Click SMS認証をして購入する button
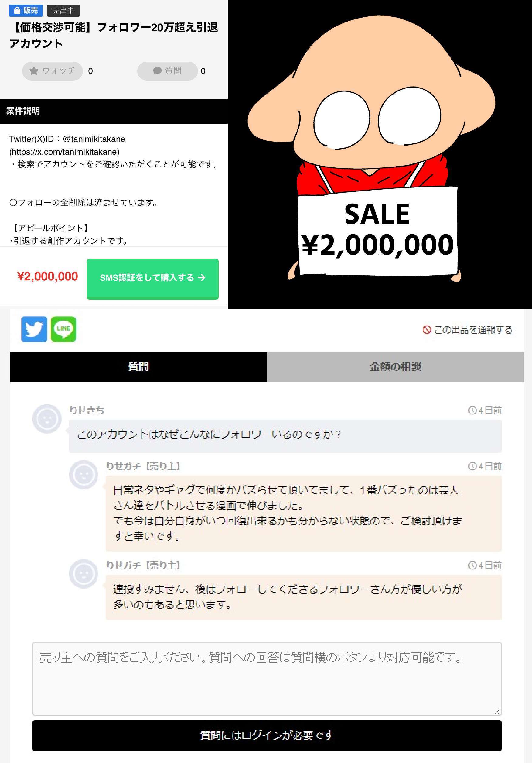Viewport: 532px width, 763px height. 152,279
